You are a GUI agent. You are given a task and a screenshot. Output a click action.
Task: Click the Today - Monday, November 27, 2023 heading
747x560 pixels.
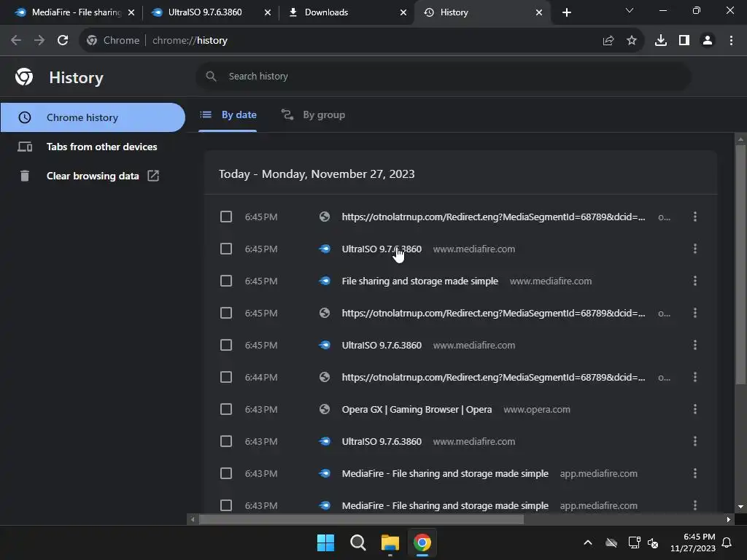[317, 174]
